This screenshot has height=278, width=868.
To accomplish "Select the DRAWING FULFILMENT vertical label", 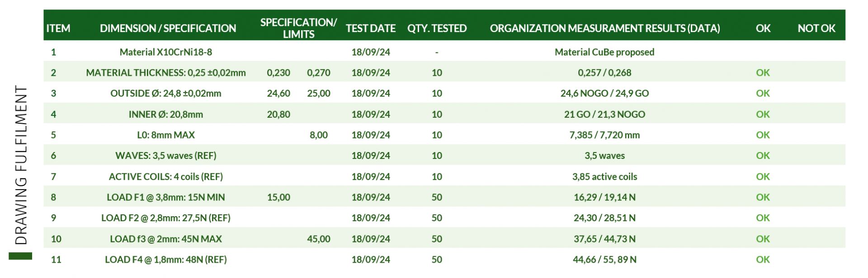I will [21, 165].
